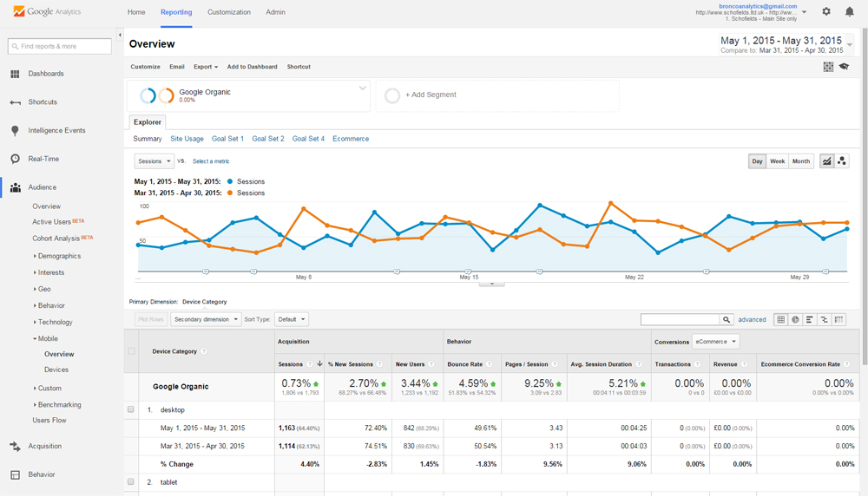Set chart granularity to Month
The height and width of the screenshot is (497, 868).
tap(801, 161)
